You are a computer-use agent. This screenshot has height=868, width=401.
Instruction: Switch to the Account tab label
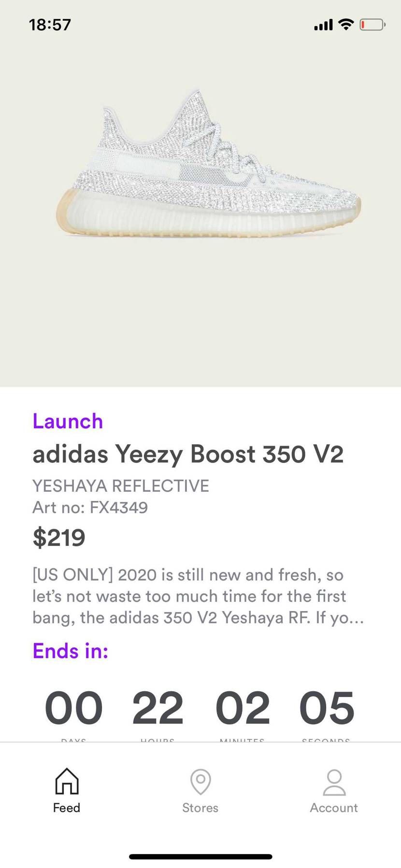(334, 808)
